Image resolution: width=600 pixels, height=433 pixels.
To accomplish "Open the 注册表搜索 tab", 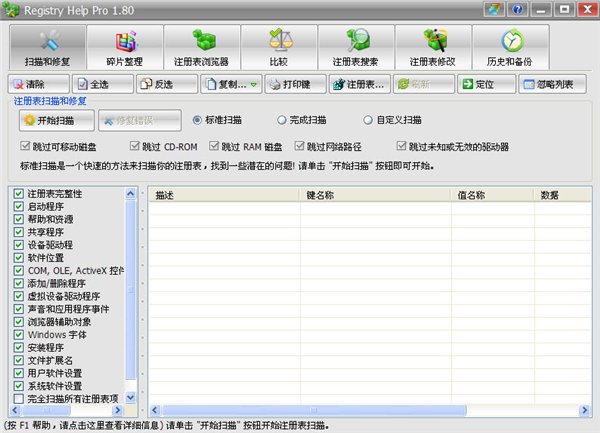I will (356, 47).
